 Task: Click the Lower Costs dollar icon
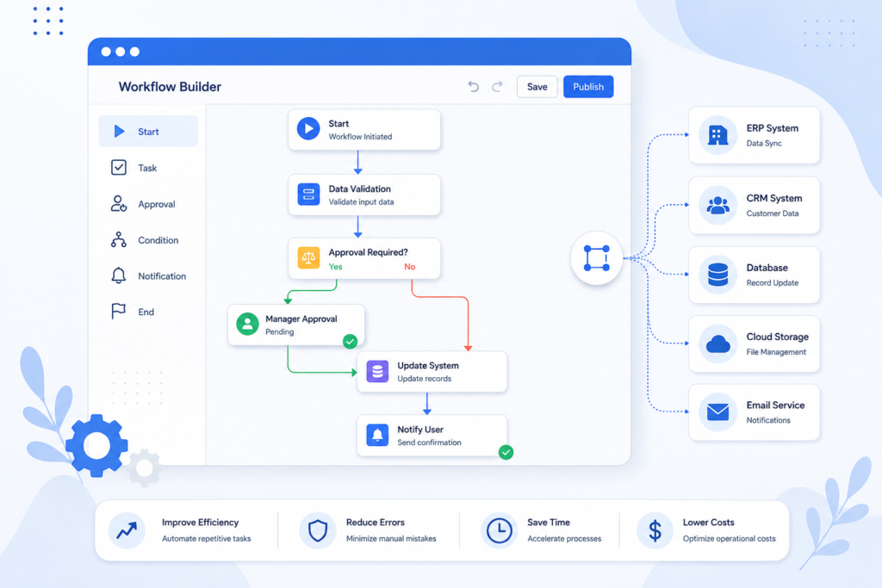pos(655,530)
